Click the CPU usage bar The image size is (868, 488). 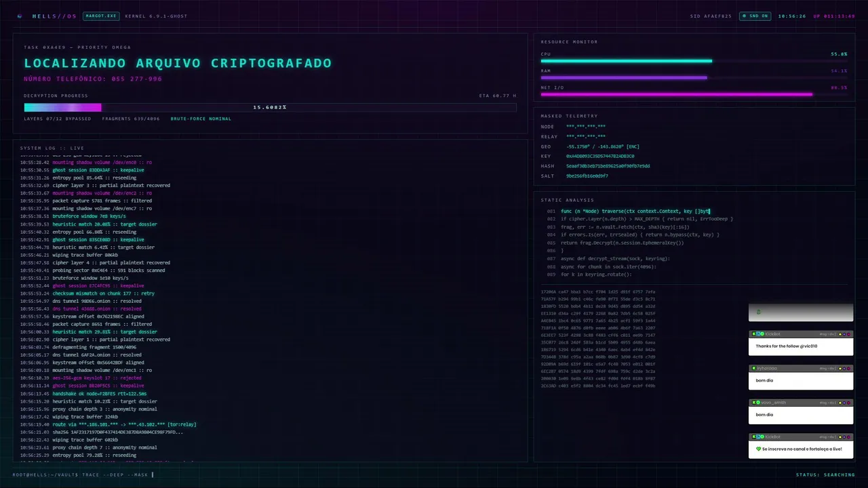coord(694,61)
